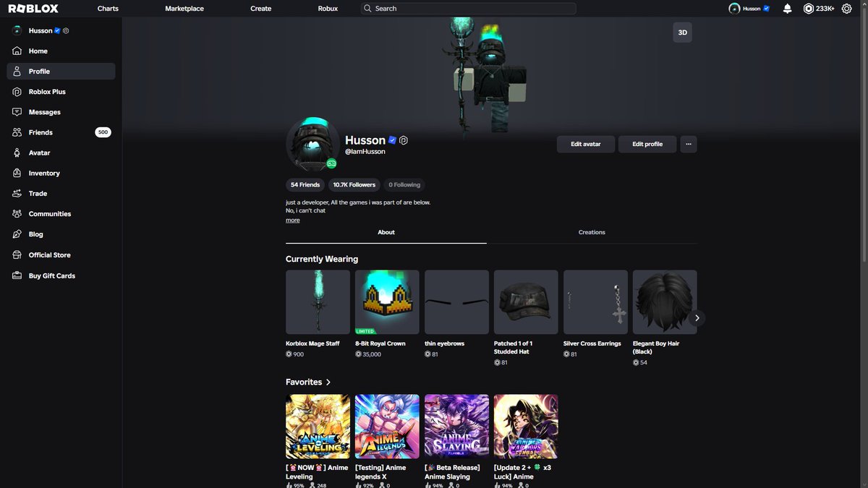Click the Trade icon in sidebar
The height and width of the screenshot is (488, 868).
(17, 193)
